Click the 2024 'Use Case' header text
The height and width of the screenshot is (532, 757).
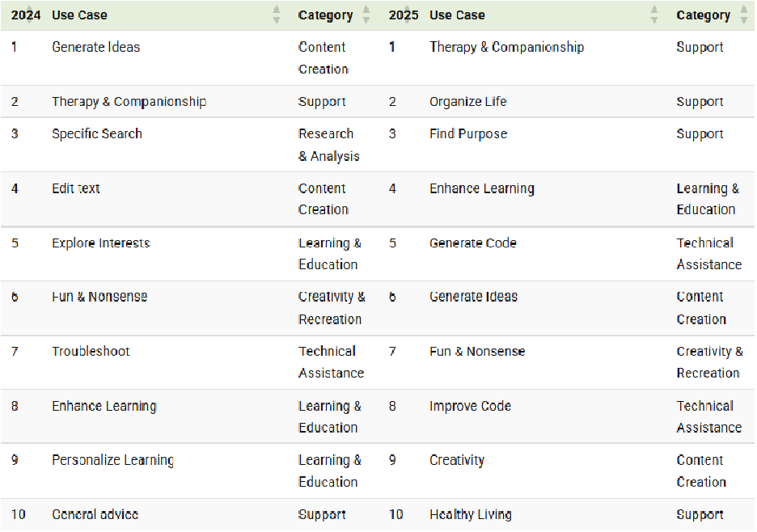coord(79,15)
